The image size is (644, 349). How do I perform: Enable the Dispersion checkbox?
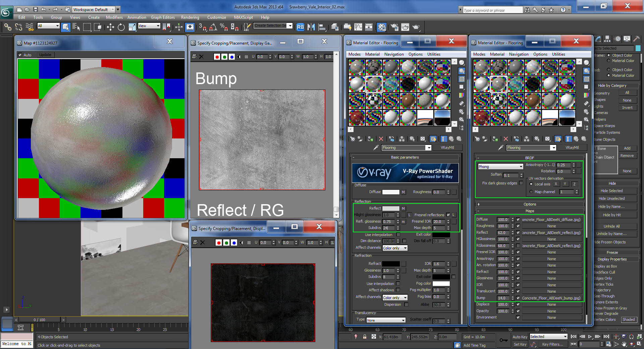coord(406,305)
